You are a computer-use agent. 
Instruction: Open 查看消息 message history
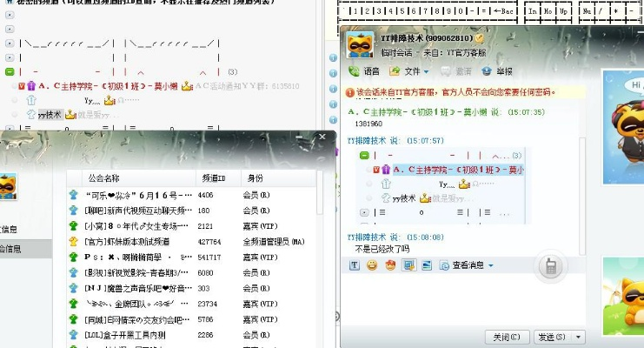(461, 265)
